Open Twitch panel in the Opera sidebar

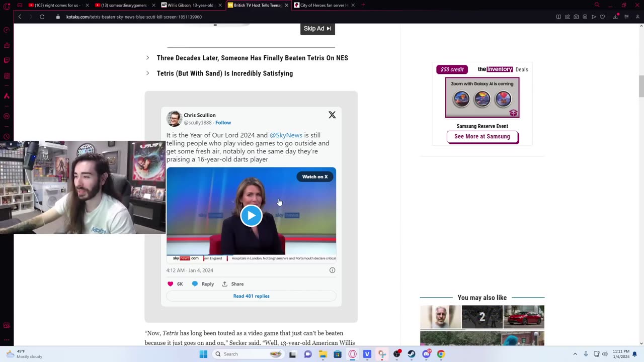tap(7, 60)
